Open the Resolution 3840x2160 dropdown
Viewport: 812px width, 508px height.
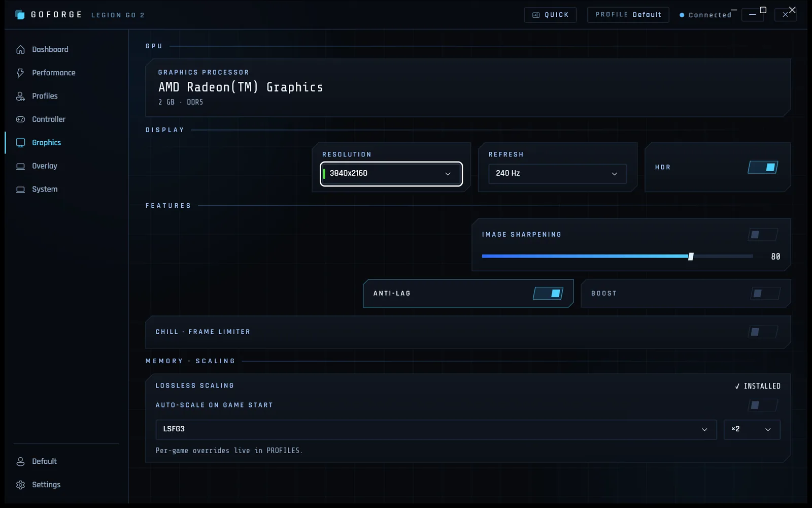pos(391,174)
